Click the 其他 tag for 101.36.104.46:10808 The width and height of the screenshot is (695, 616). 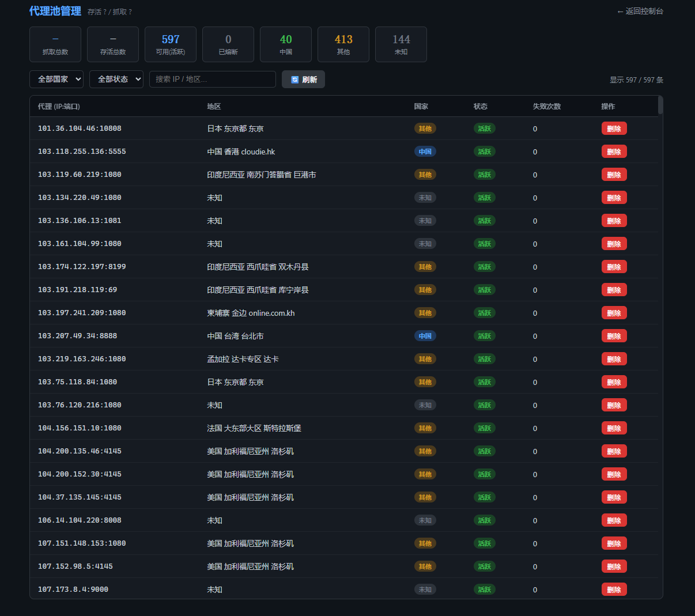tap(425, 129)
